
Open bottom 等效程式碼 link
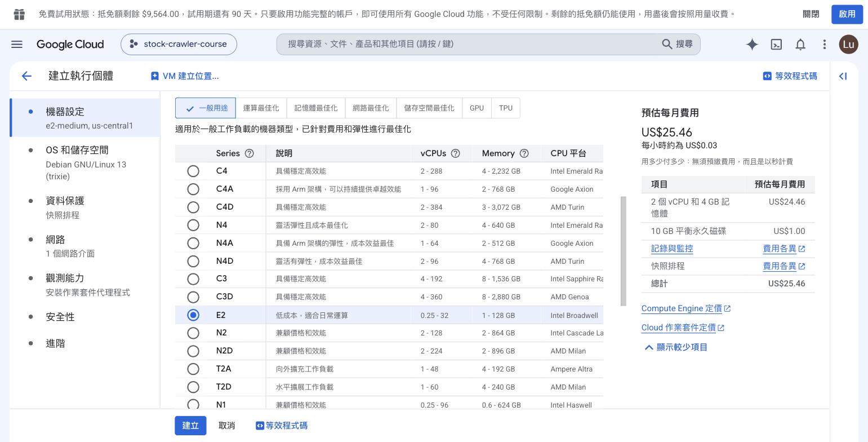(x=282, y=426)
